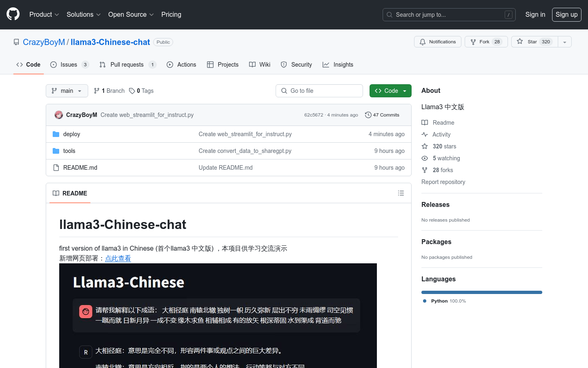Click the history clock icon by Commits
This screenshot has height=368, width=588.
pos(368,115)
